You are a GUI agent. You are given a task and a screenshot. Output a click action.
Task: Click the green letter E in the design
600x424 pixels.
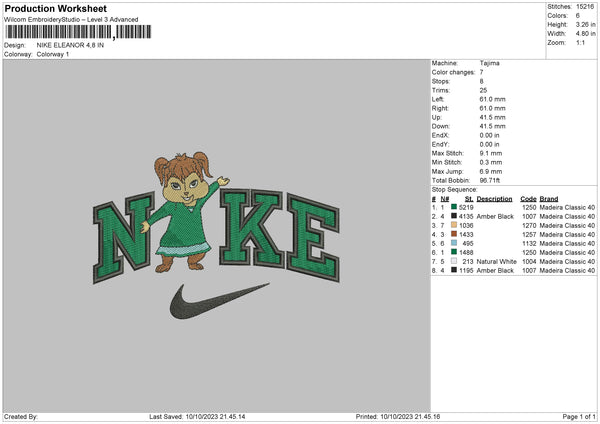click(314, 238)
